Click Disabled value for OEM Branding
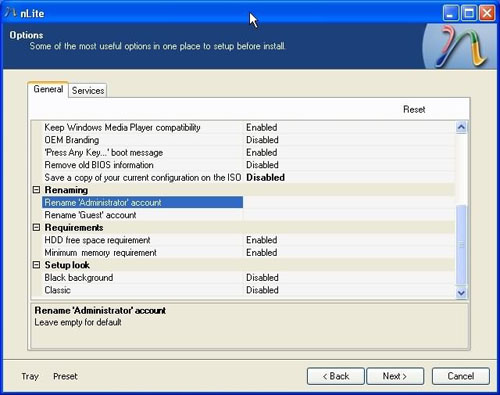 [x=262, y=140]
